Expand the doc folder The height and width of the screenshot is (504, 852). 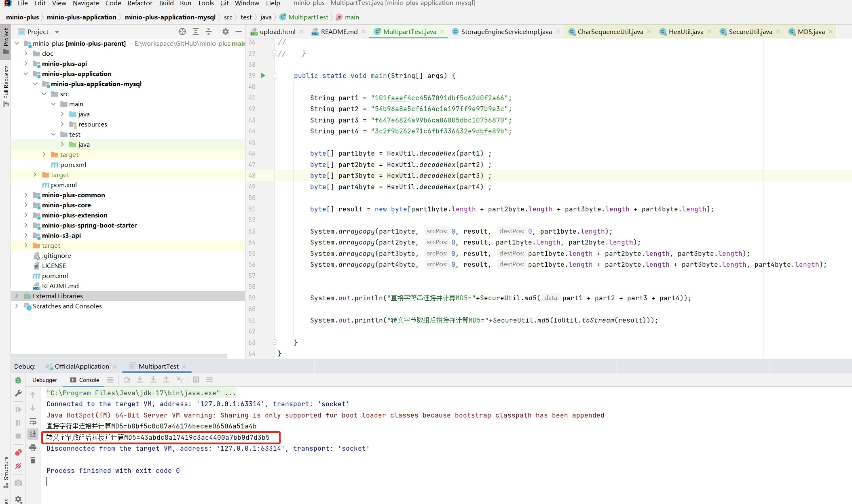[26, 53]
